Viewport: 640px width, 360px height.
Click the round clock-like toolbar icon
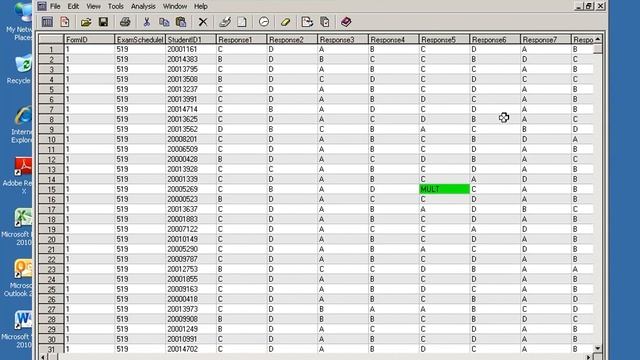[x=264, y=22]
